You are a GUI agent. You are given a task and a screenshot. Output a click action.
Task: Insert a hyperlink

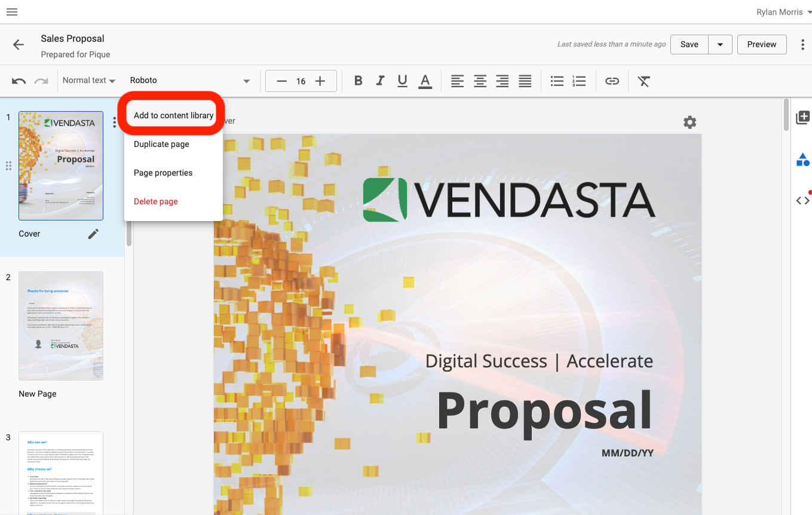612,81
